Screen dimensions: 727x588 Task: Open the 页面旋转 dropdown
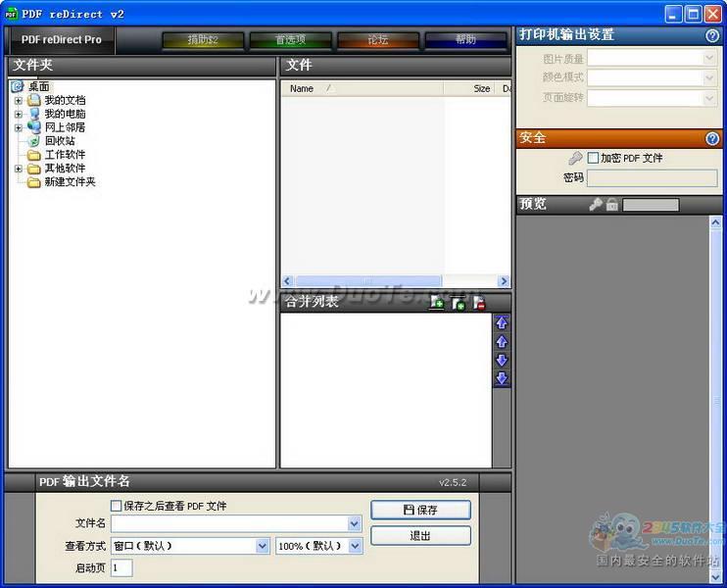click(709, 97)
